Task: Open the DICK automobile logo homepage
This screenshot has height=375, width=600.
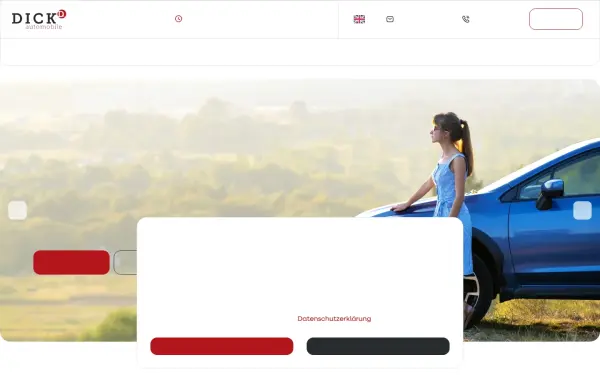Action: (39, 20)
